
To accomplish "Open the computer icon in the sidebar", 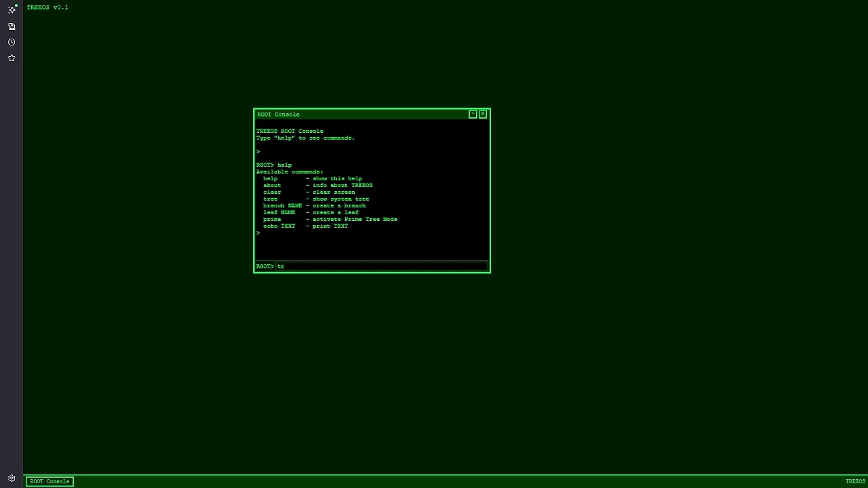I will [12, 26].
